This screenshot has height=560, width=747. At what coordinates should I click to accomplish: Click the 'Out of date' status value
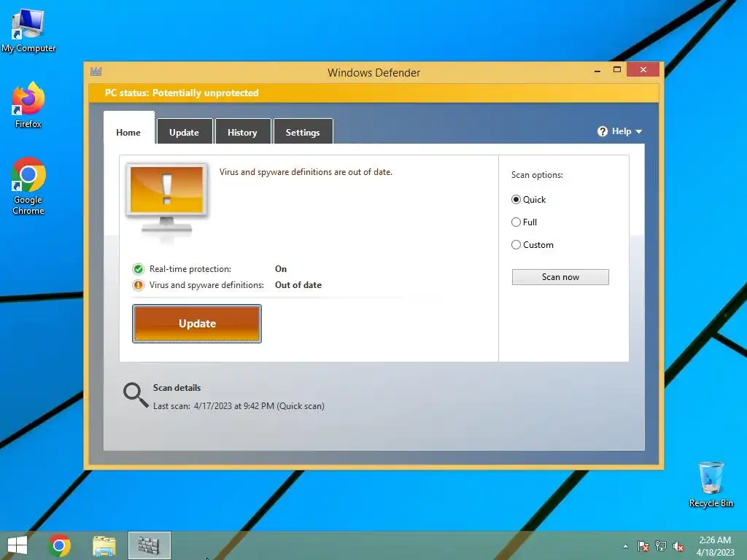[298, 285]
